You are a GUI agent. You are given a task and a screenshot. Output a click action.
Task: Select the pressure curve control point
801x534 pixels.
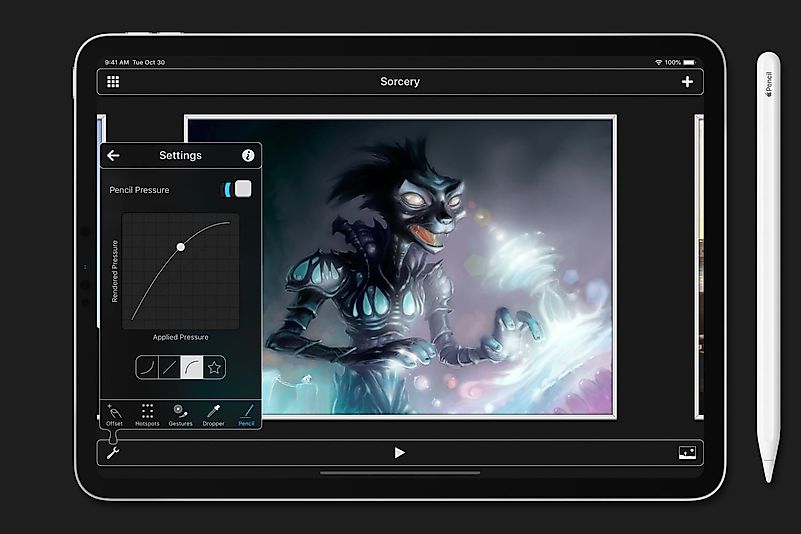point(181,247)
